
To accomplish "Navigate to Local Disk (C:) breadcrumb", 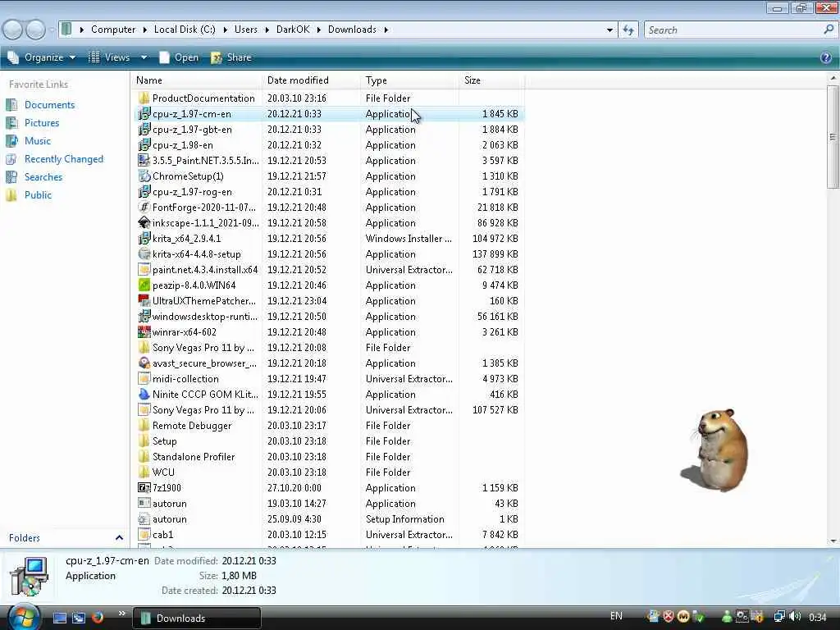I will (x=185, y=30).
